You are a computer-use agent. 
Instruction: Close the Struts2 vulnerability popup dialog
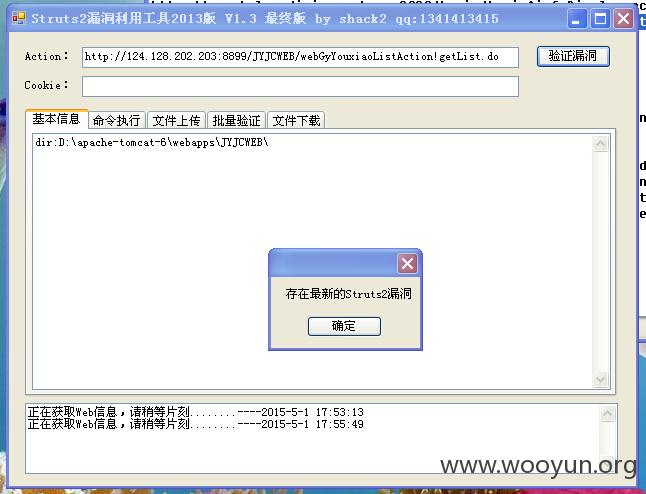point(407,263)
